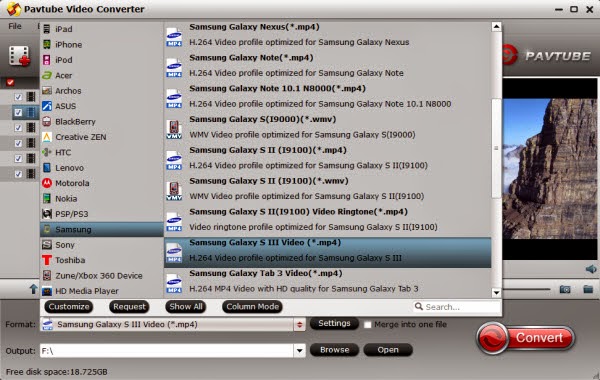Open the File menu

(15, 26)
